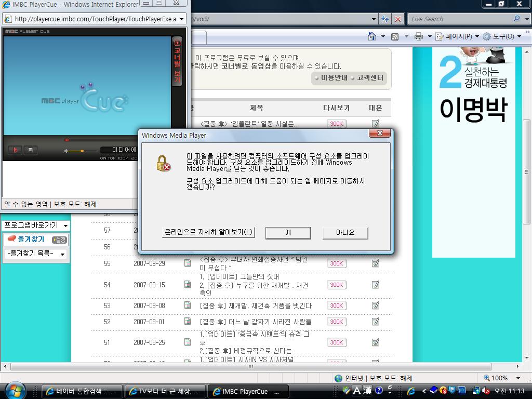Mute sound via PlayerCue speaker icon
This screenshot has width=532, height=399.
coord(66,151)
